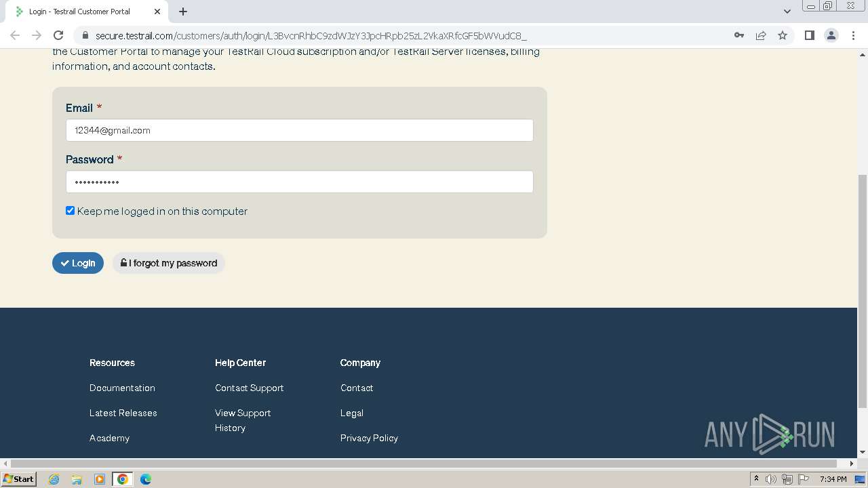868x488 pixels.
Task: Click the scroll down arrow
Action: pos(863,452)
